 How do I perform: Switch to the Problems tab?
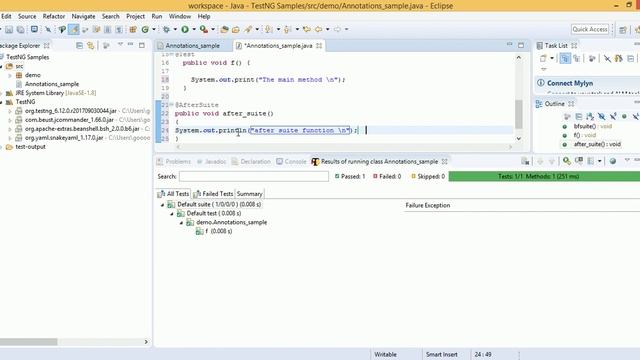[174, 162]
